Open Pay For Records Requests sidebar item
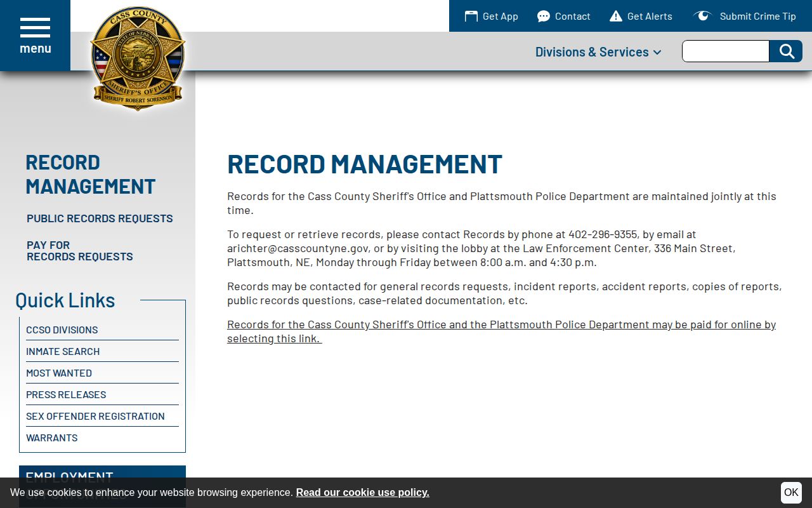 (80, 251)
